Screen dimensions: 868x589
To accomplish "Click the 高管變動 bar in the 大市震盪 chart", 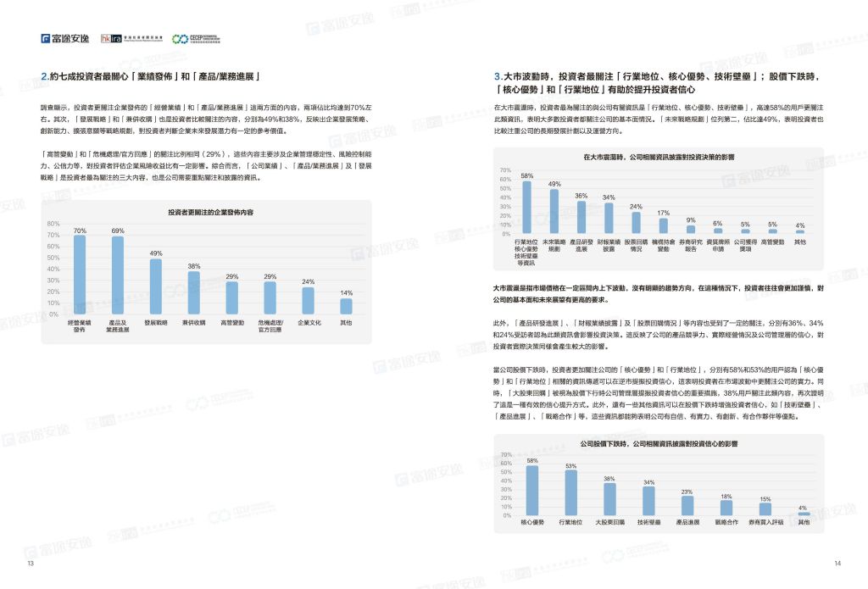I will [773, 231].
